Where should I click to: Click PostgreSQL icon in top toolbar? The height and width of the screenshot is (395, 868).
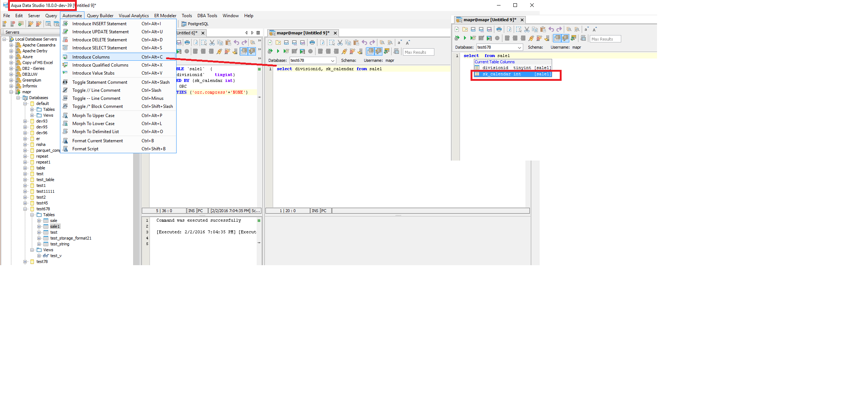(184, 24)
